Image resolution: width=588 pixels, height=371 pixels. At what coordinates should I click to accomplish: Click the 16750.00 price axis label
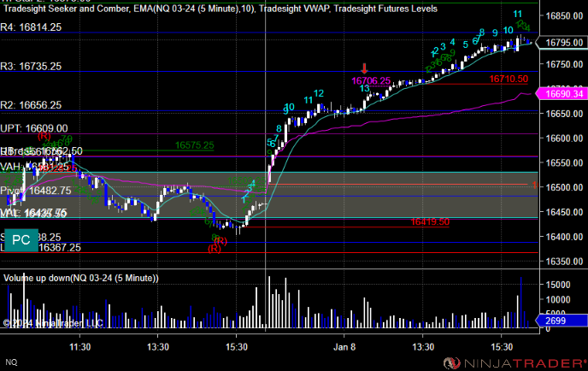pyautogui.click(x=564, y=64)
